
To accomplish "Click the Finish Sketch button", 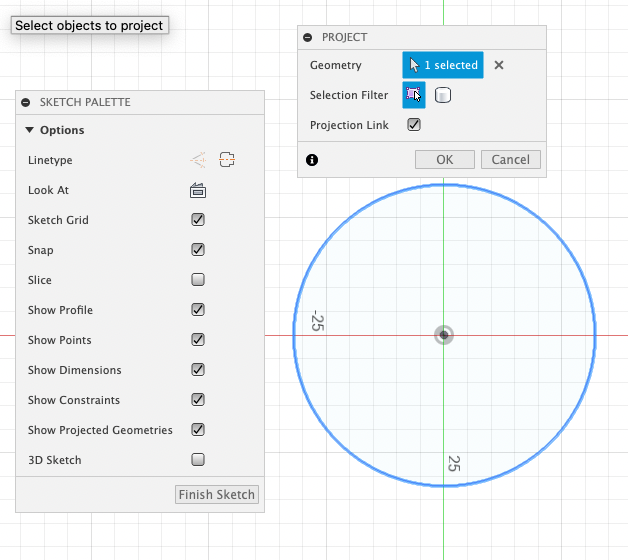I will pos(217,494).
